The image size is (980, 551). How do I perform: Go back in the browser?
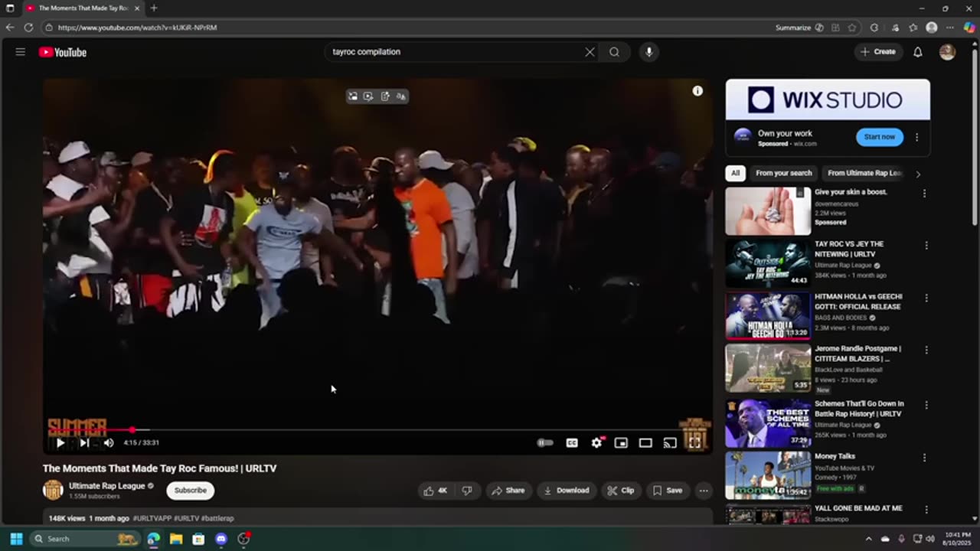(10, 28)
